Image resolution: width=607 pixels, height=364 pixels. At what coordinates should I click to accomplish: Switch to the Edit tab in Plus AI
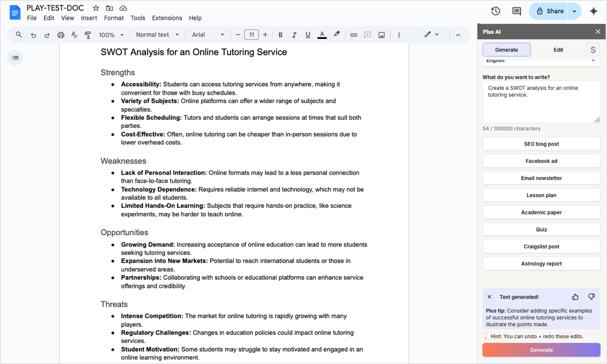558,50
